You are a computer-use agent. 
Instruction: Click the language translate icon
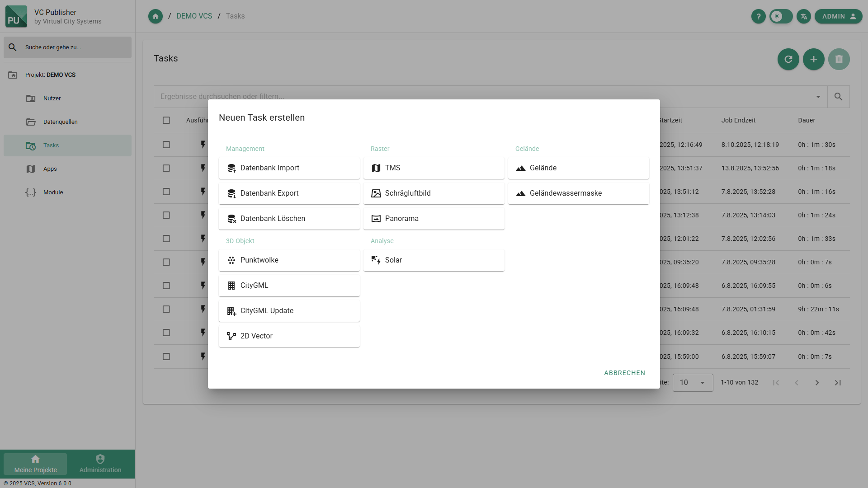pyautogui.click(x=803, y=16)
